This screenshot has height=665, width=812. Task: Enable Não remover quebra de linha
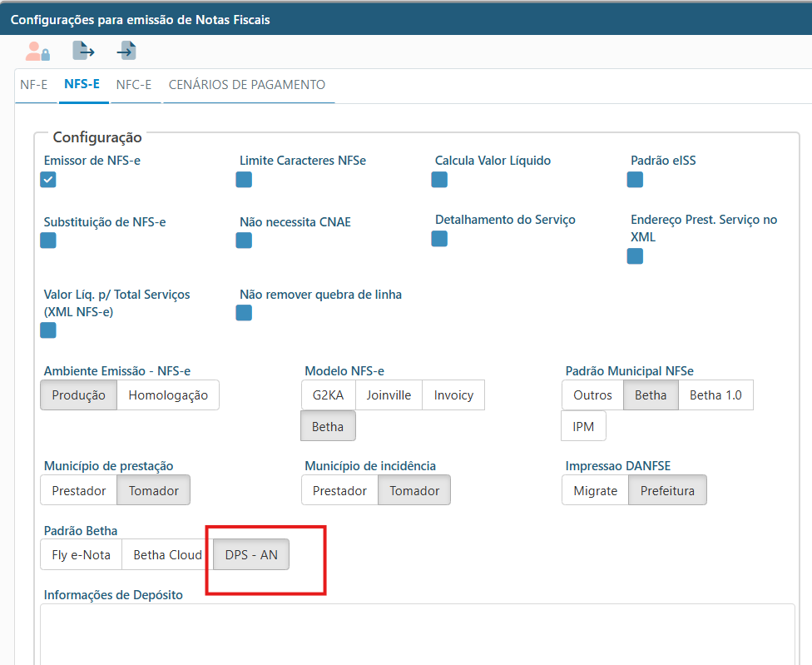(244, 313)
